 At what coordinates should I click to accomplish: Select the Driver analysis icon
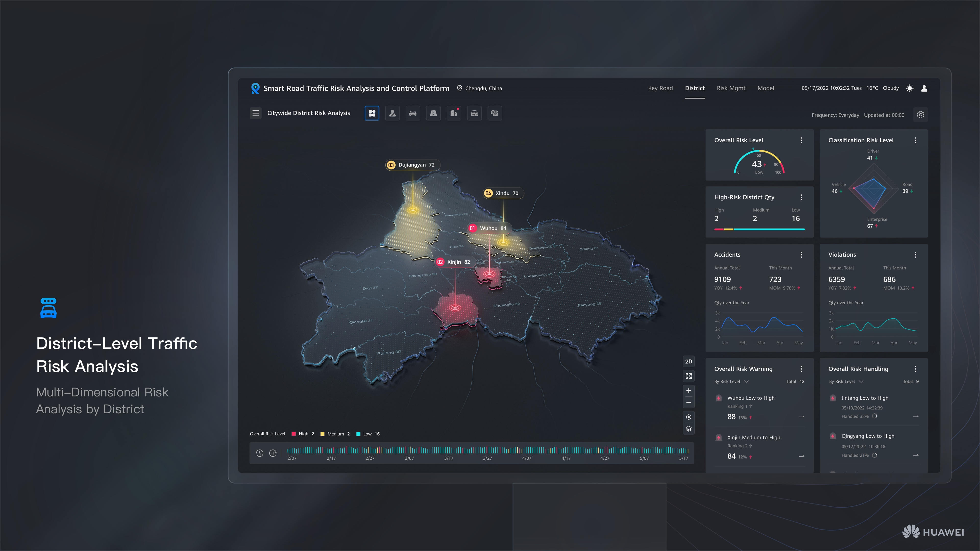coord(392,113)
